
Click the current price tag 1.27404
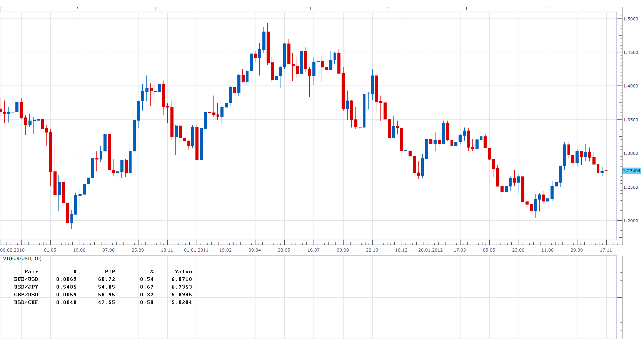632,171
